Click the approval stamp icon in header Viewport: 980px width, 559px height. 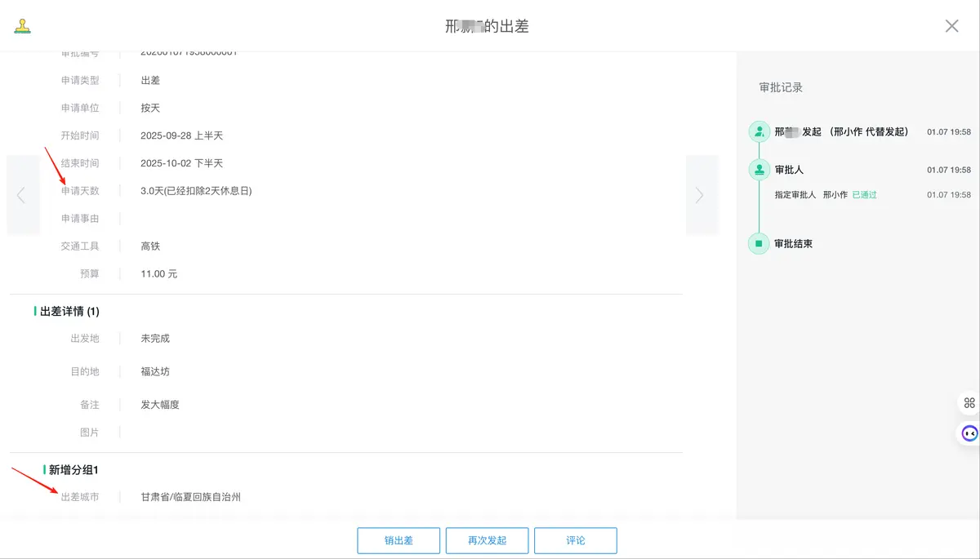tap(22, 26)
